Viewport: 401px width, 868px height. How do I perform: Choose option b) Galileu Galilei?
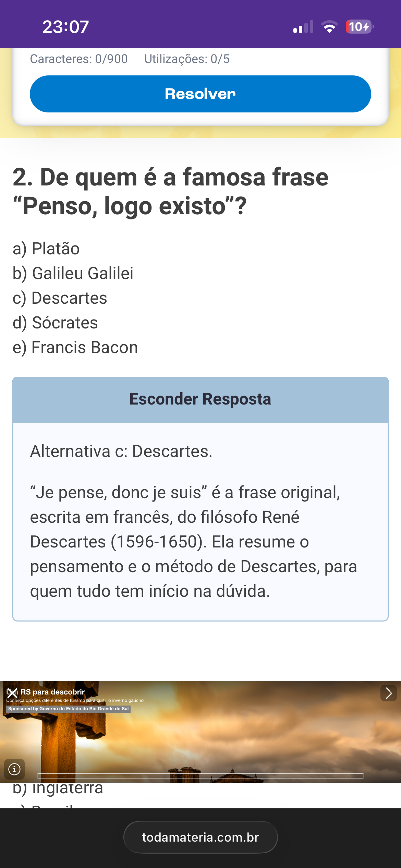[73, 273]
